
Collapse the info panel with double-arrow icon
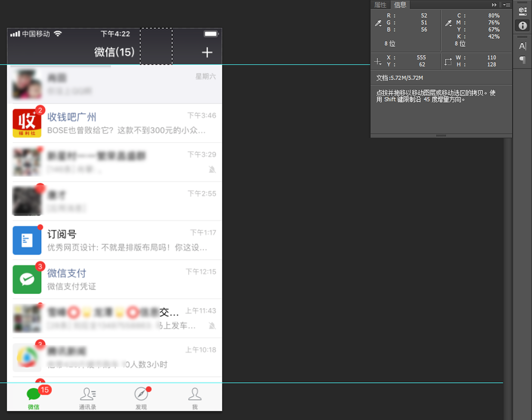494,5
